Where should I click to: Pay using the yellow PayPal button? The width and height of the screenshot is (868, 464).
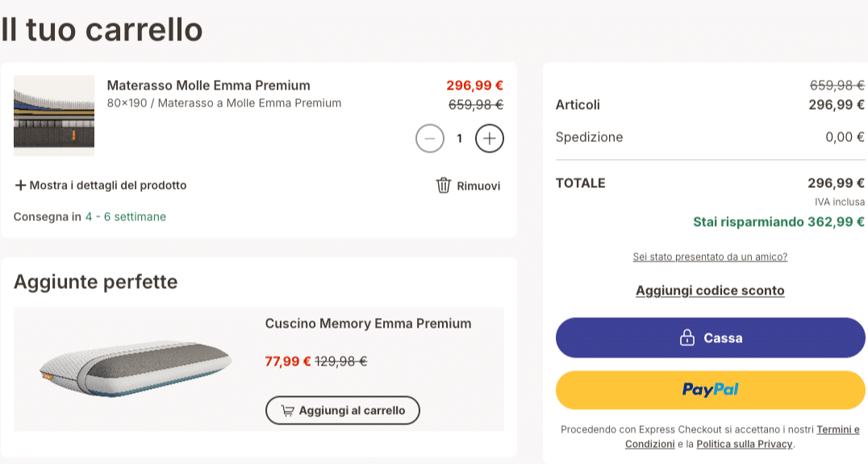(x=710, y=390)
